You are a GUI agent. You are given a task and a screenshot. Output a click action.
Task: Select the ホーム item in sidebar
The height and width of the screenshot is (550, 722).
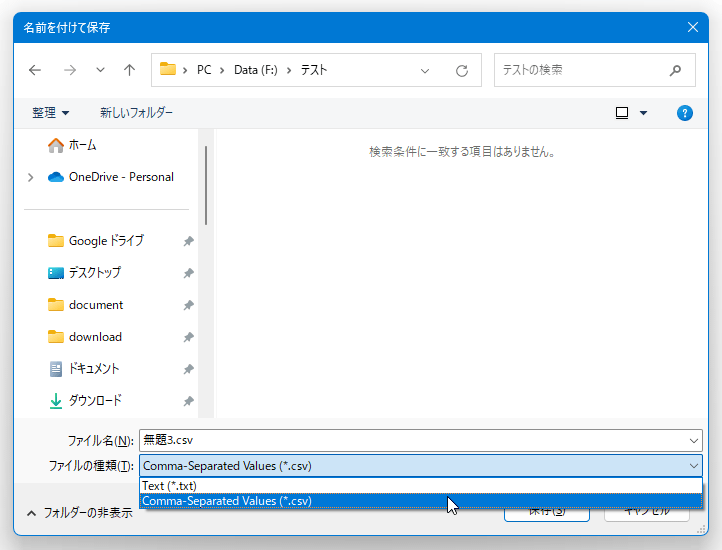tap(82, 145)
